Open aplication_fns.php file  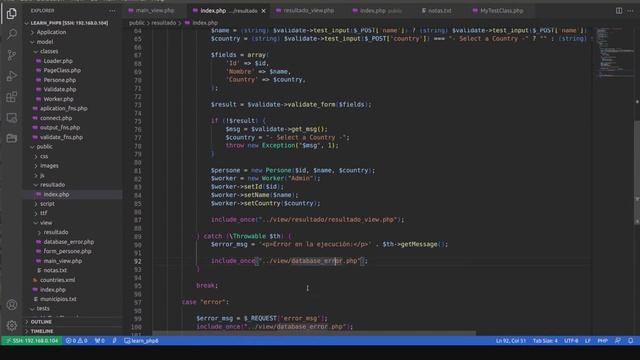pyautogui.click(x=63, y=109)
